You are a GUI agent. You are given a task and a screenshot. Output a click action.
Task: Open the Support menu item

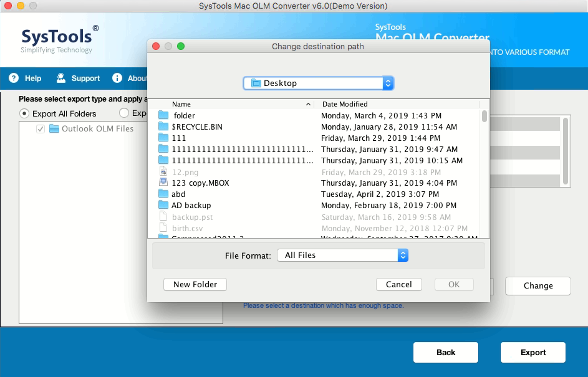click(x=85, y=79)
